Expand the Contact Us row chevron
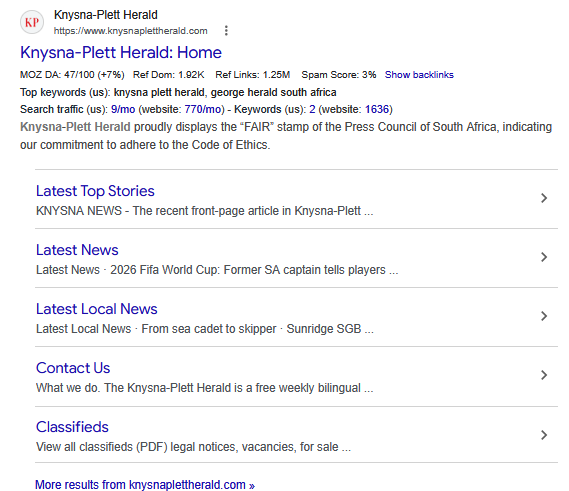569x491 pixels. [544, 375]
